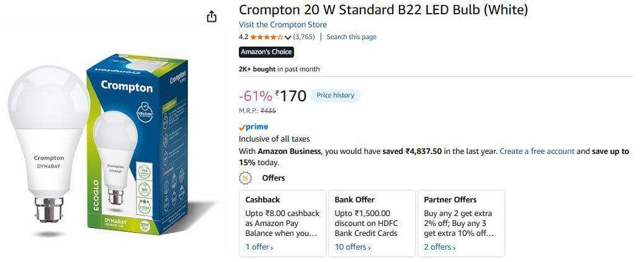Expand the 2 offers partner link

[x=440, y=247]
